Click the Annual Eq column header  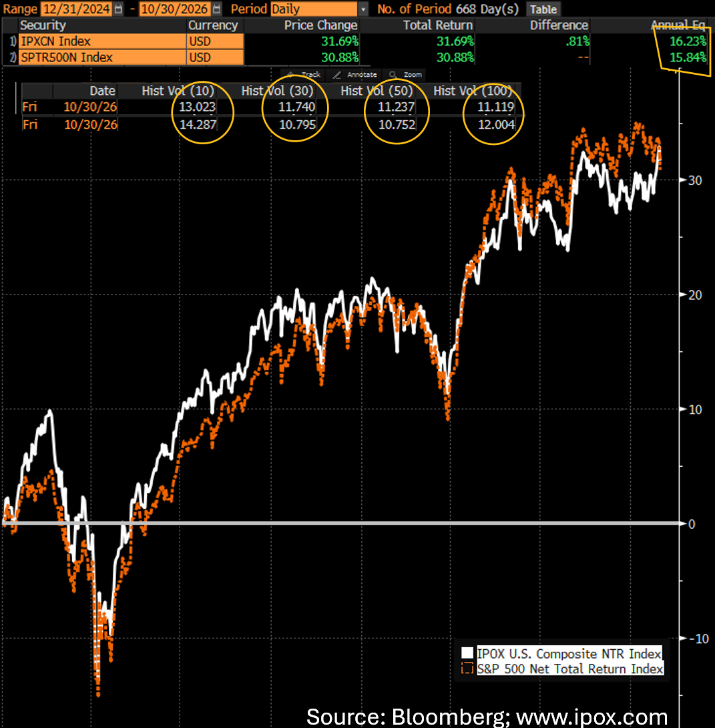(678, 25)
